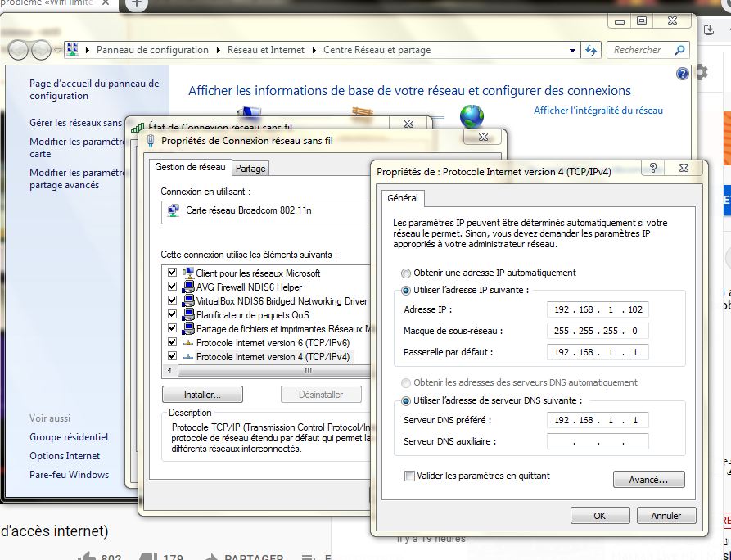Click the search magnifier icon in Rechercher box
The width and height of the screenshot is (731, 560).
point(679,50)
